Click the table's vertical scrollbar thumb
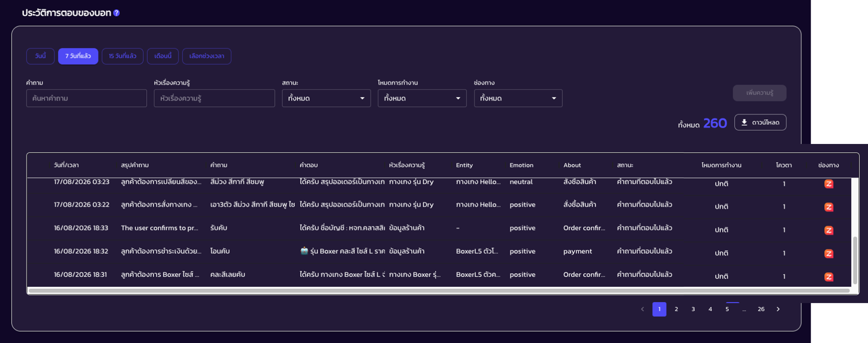The height and width of the screenshot is (343, 868). point(855,260)
